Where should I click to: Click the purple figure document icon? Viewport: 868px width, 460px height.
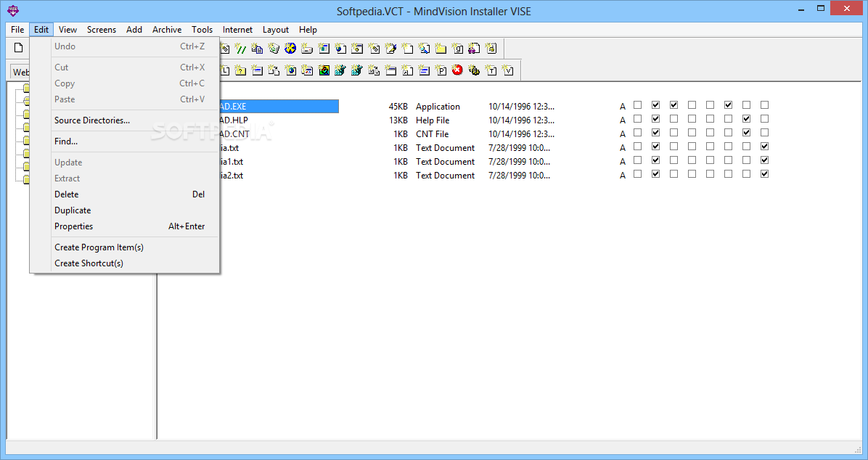point(474,49)
